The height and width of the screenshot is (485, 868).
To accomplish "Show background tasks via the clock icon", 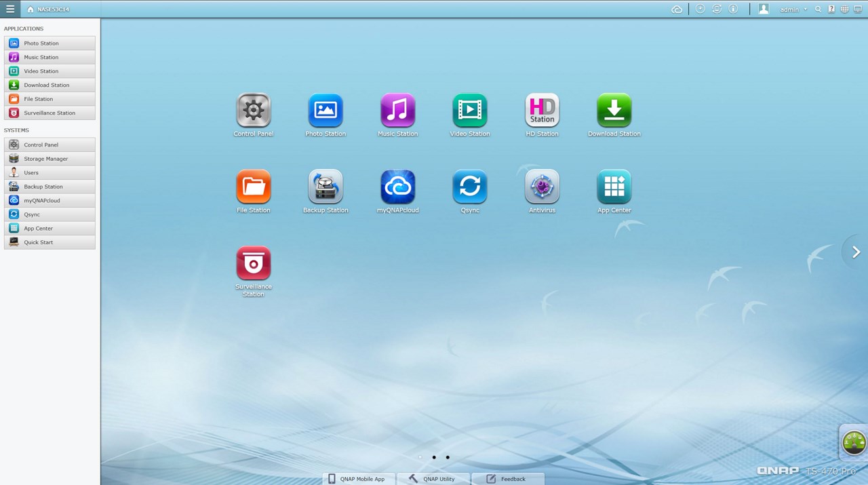I will 701,9.
